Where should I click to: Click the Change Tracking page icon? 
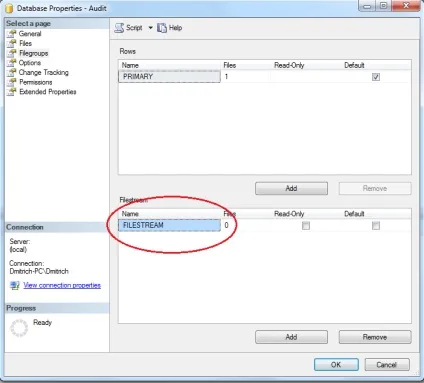coord(12,72)
